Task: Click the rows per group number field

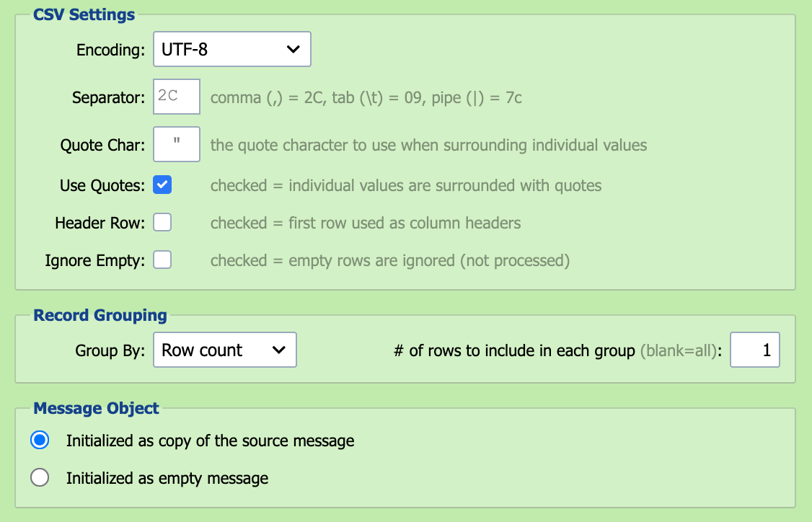Action: point(754,350)
